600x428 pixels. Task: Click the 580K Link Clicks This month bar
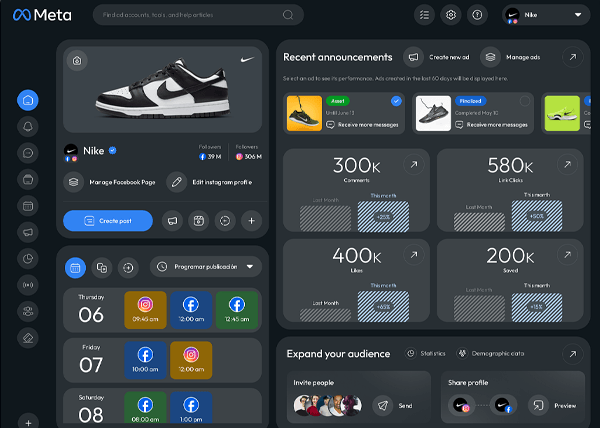[x=537, y=216]
